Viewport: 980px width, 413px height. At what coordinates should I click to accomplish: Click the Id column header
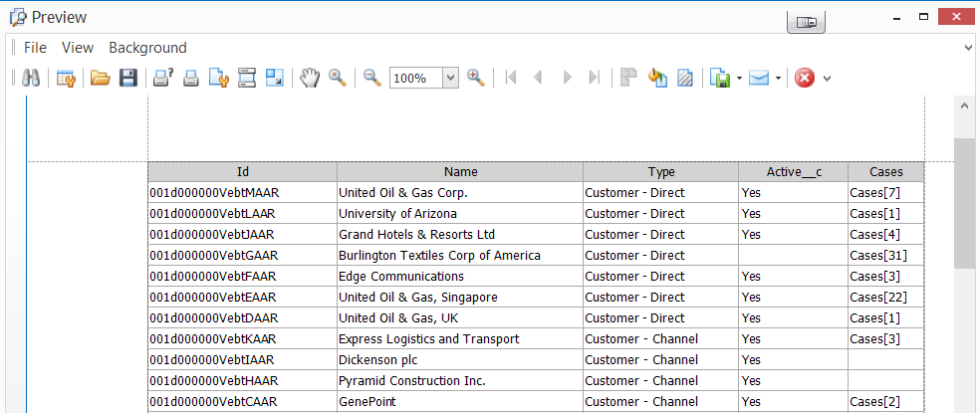(x=243, y=172)
